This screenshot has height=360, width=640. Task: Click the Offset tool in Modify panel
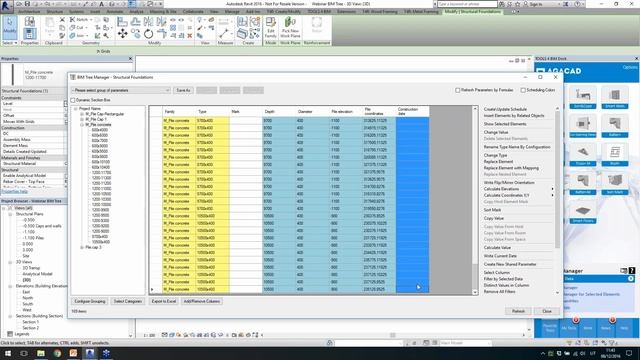136,21
